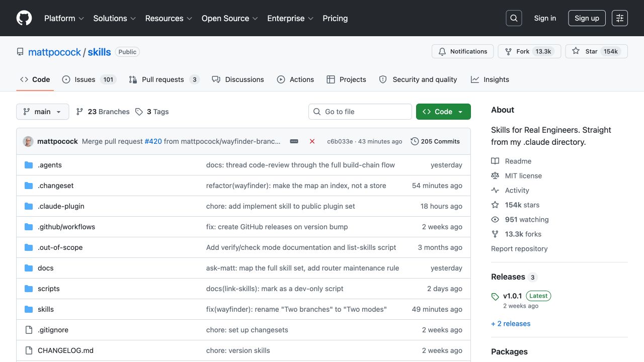Screen dimensions: 644x362
Task: Expand the Enterprise menu
Action: point(290,18)
